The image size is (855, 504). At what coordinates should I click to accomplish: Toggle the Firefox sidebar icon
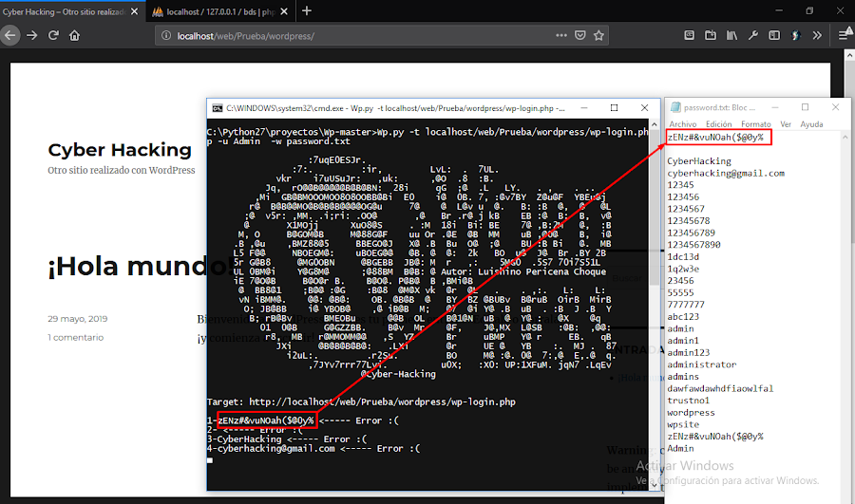coord(774,35)
